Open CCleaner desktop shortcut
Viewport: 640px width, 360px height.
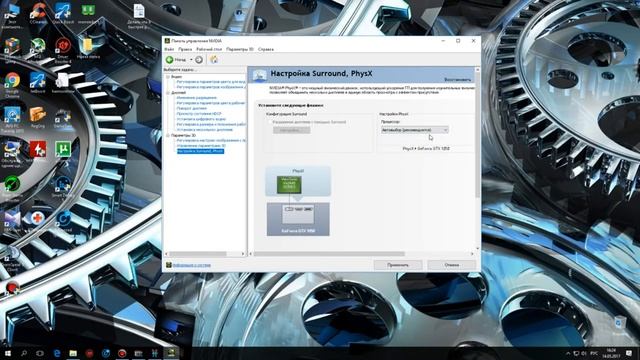coord(38,13)
